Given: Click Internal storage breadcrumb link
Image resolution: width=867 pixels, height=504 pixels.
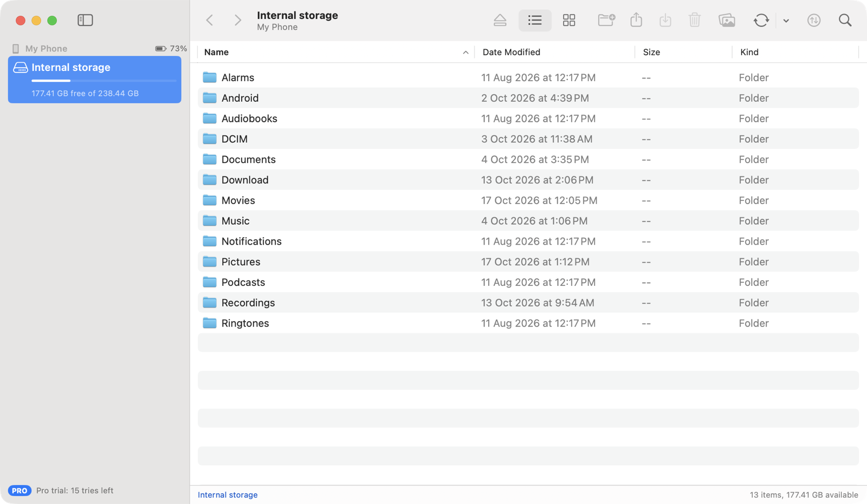Looking at the screenshot, I should [228, 495].
